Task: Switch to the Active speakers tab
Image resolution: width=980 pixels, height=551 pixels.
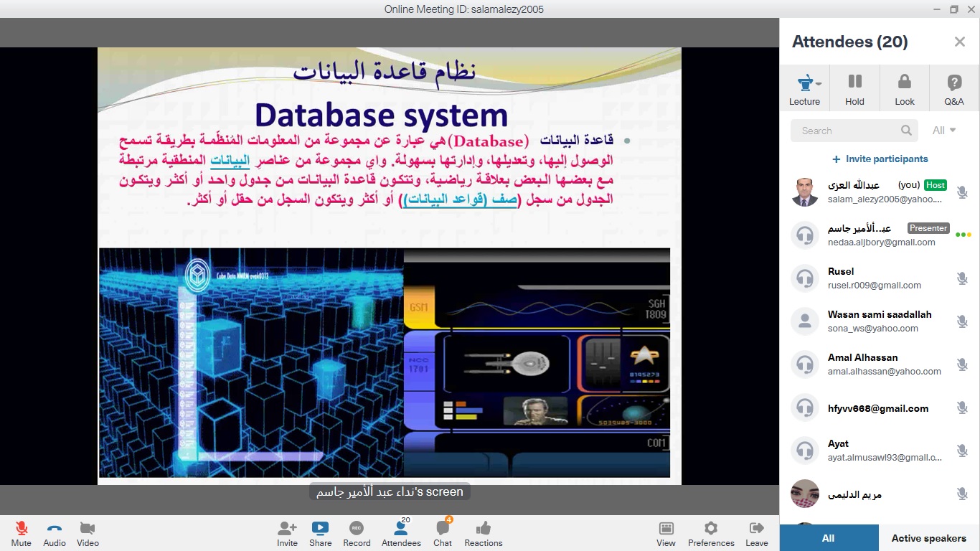Action: point(929,538)
